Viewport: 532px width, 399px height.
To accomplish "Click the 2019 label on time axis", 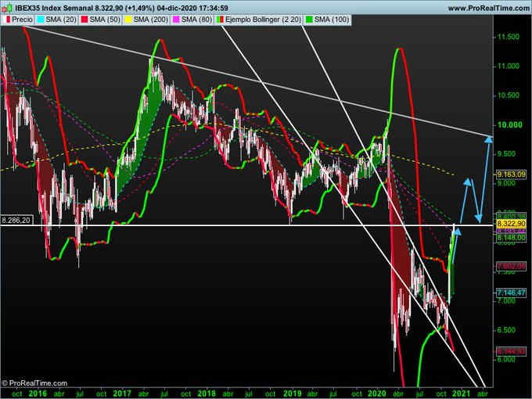I will (x=292, y=394).
